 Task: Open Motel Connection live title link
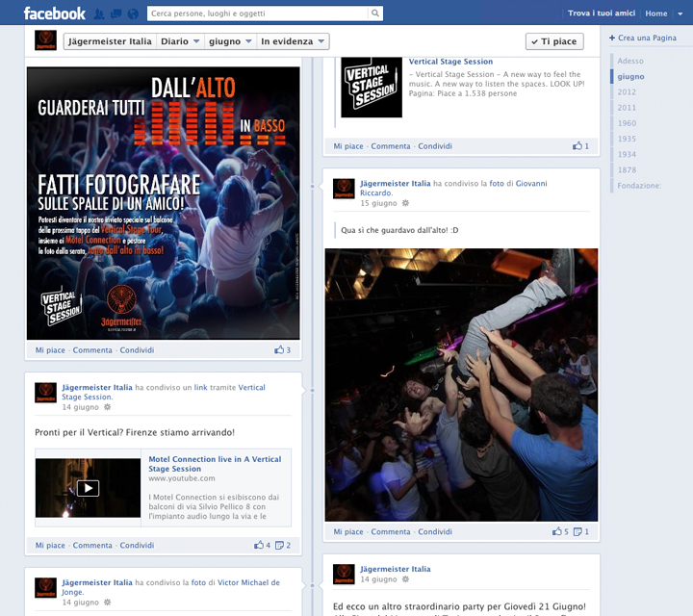(215, 464)
